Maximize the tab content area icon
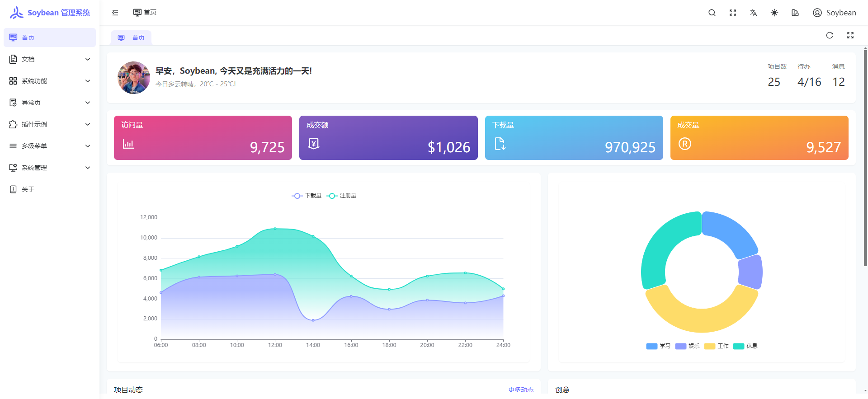868x399 pixels. pyautogui.click(x=850, y=36)
